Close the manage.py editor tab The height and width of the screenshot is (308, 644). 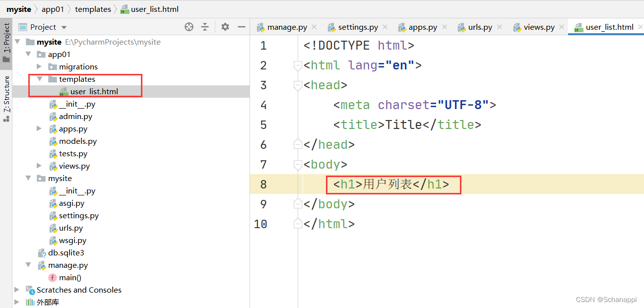pyautogui.click(x=314, y=27)
